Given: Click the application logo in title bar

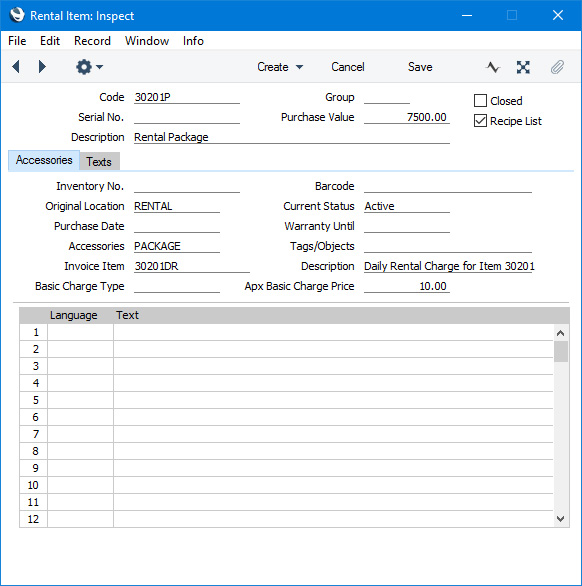Looking at the screenshot, I should [x=17, y=15].
